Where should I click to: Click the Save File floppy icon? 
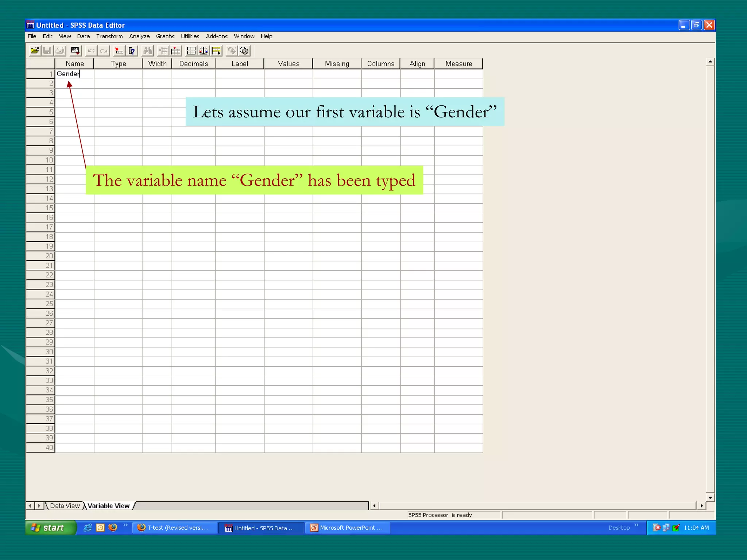(x=47, y=51)
